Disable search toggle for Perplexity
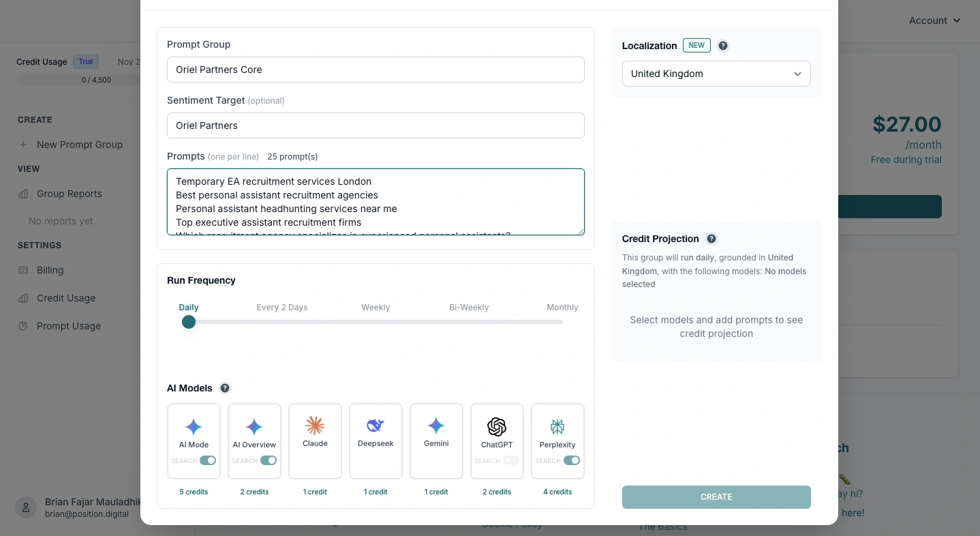Screen dimensions: 980x536 point(572,461)
